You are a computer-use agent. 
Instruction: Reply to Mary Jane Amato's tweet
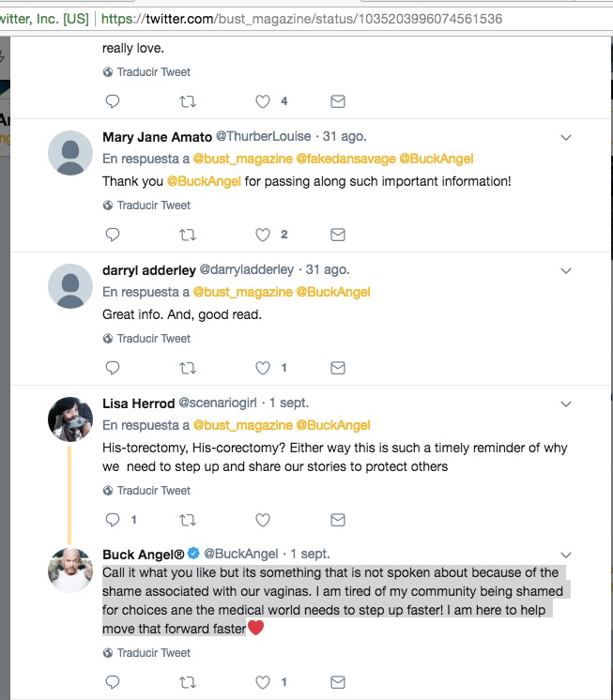[x=112, y=235]
